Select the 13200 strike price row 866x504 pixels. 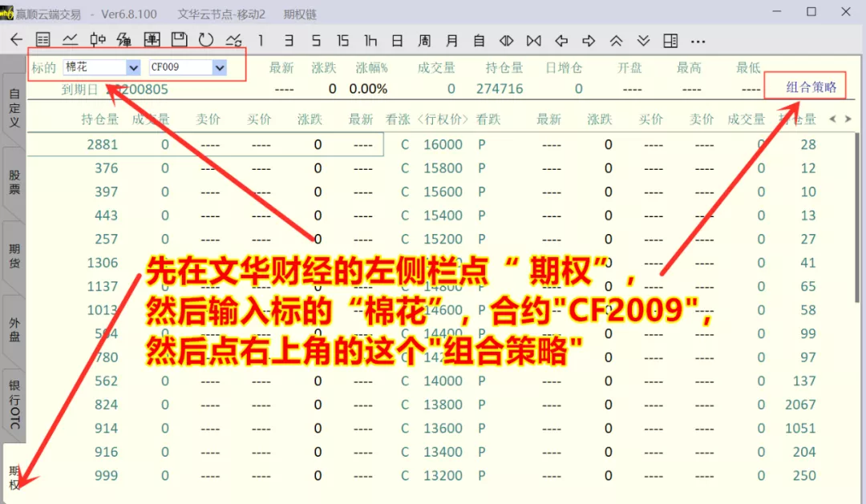(443, 477)
